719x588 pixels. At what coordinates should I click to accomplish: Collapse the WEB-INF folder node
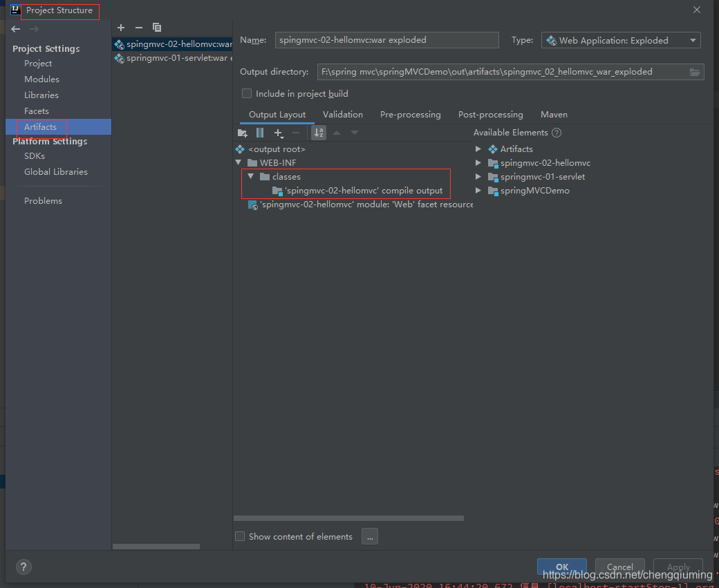pyautogui.click(x=239, y=162)
